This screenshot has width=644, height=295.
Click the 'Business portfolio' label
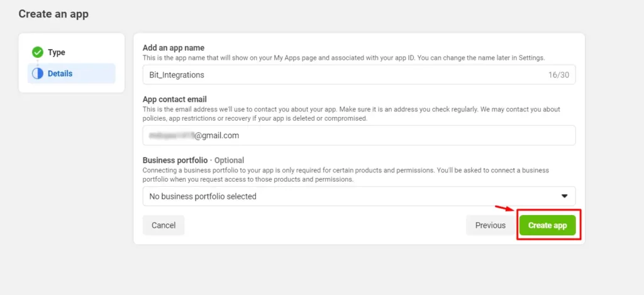point(175,160)
